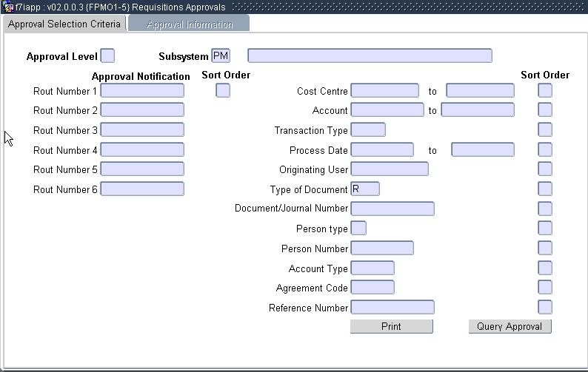Click Sort Order box for Agreement Code row

click(x=545, y=288)
